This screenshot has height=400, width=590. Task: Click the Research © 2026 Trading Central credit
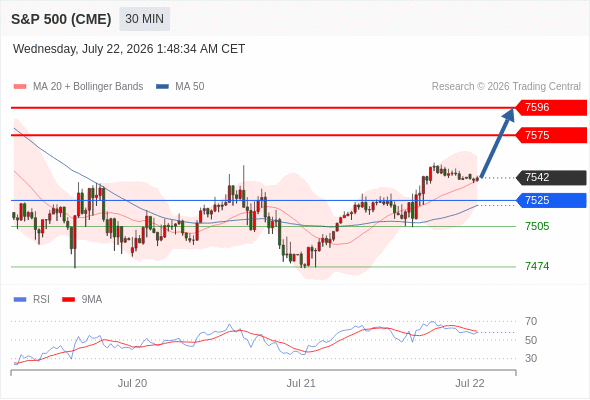(x=506, y=87)
